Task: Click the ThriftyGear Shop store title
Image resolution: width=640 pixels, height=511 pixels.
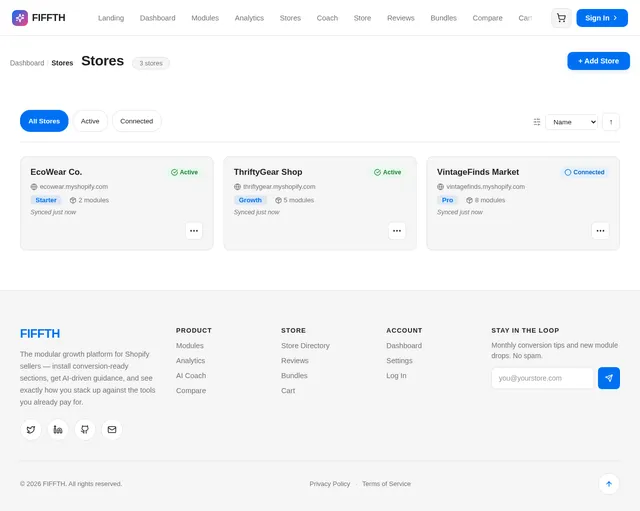Action: point(268,172)
